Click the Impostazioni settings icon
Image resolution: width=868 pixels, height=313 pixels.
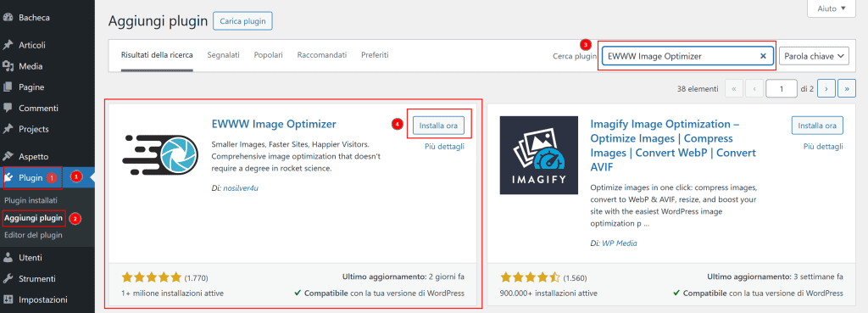[x=8, y=299]
